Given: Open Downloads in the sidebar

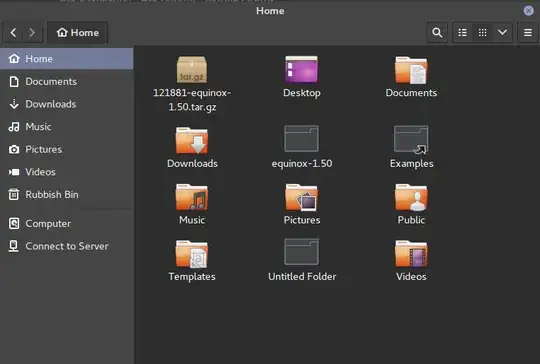Looking at the screenshot, I should pyautogui.click(x=66, y=104).
